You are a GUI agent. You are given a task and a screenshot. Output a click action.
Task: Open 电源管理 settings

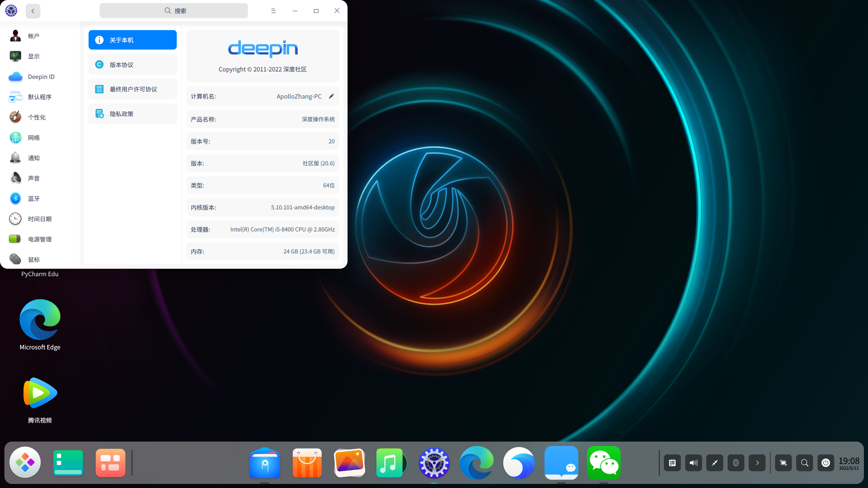coord(40,239)
